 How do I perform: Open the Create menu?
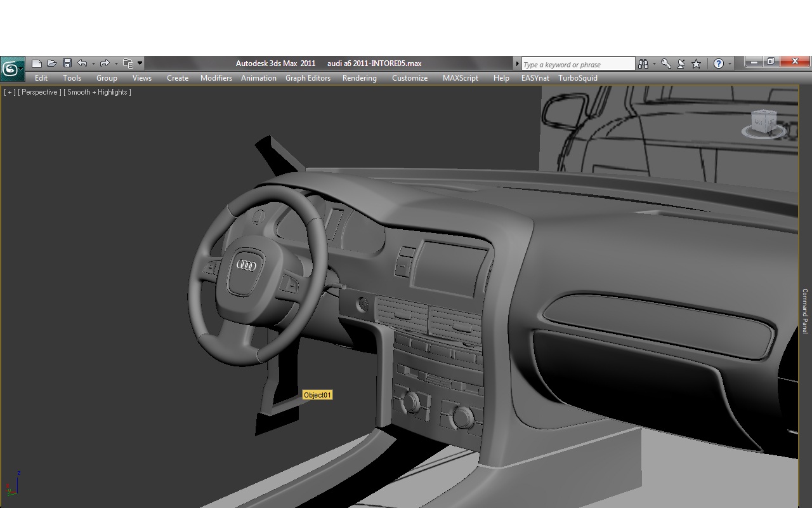[x=178, y=78]
